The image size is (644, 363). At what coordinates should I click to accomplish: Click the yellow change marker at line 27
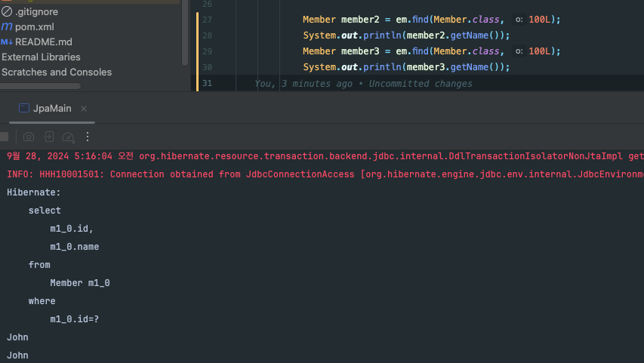[199, 20]
